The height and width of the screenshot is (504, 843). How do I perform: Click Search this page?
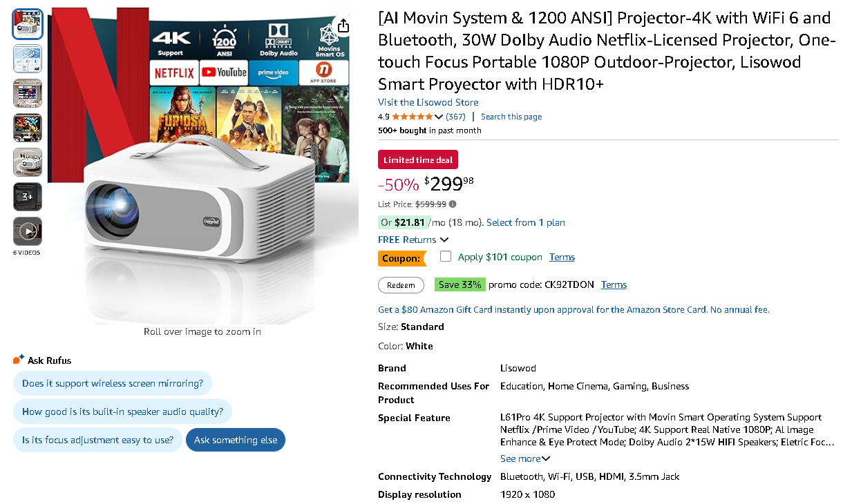click(x=511, y=116)
